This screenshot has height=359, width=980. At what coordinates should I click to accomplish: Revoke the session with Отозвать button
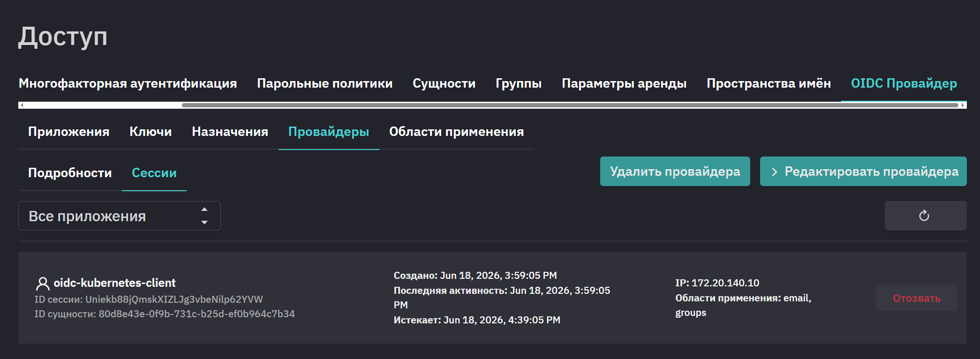pyautogui.click(x=916, y=298)
